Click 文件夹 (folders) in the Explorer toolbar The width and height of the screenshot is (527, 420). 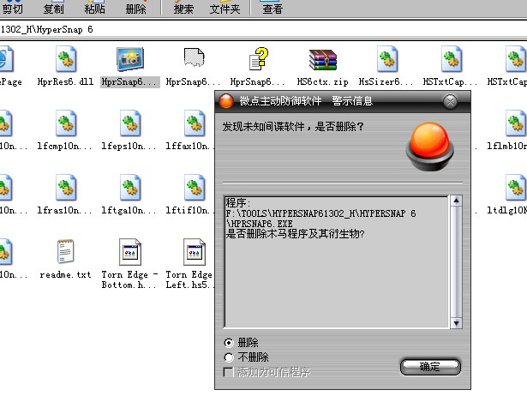coord(225,9)
